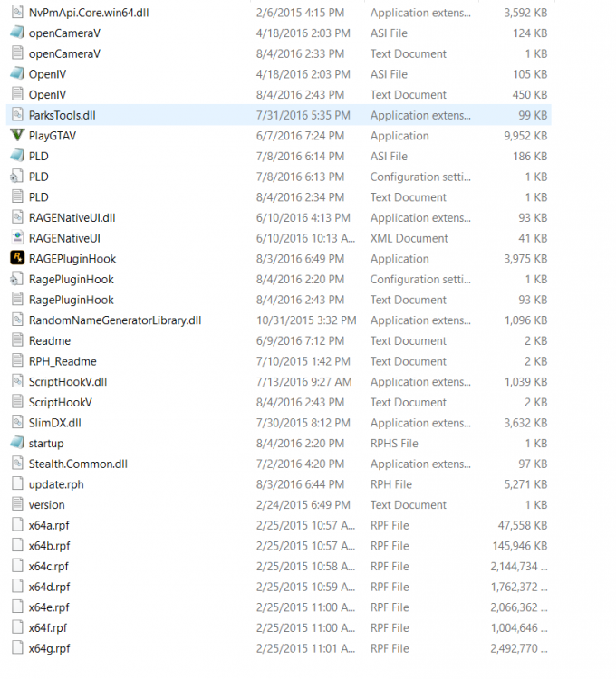Click the ScriptHookV Text Document icon
The width and height of the screenshot is (616, 679).
[x=17, y=401]
